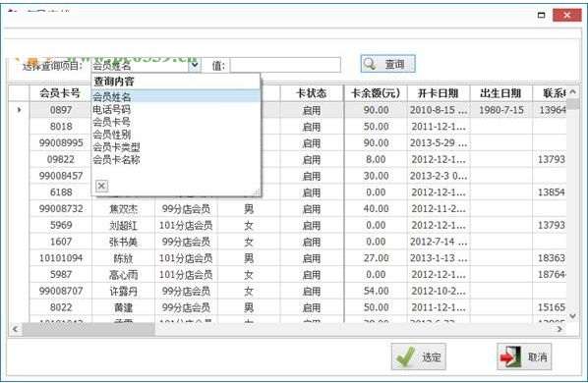588x383 pixels.
Task: Grab the dropdown popup resize grip
Action: pos(257,192)
